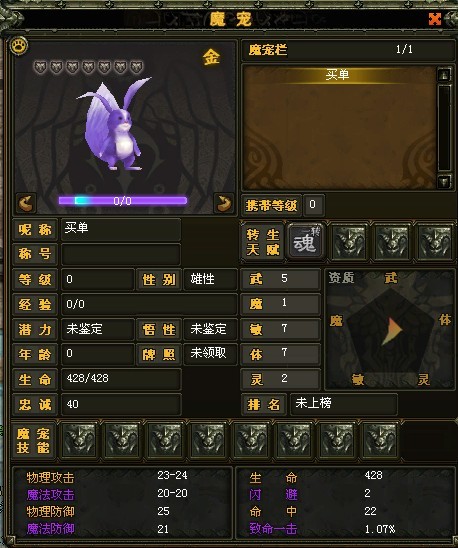Click the paw print icon at panel corner
The image size is (458, 548).
19,46
